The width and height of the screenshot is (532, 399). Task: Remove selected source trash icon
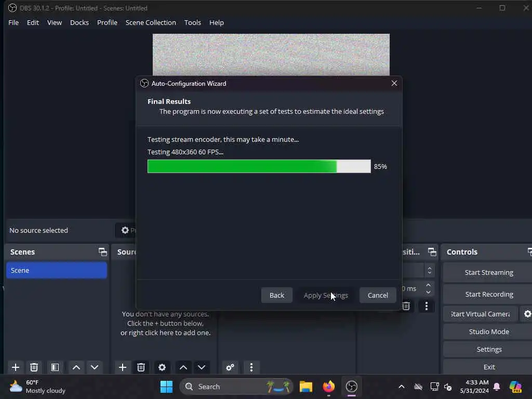point(141,367)
